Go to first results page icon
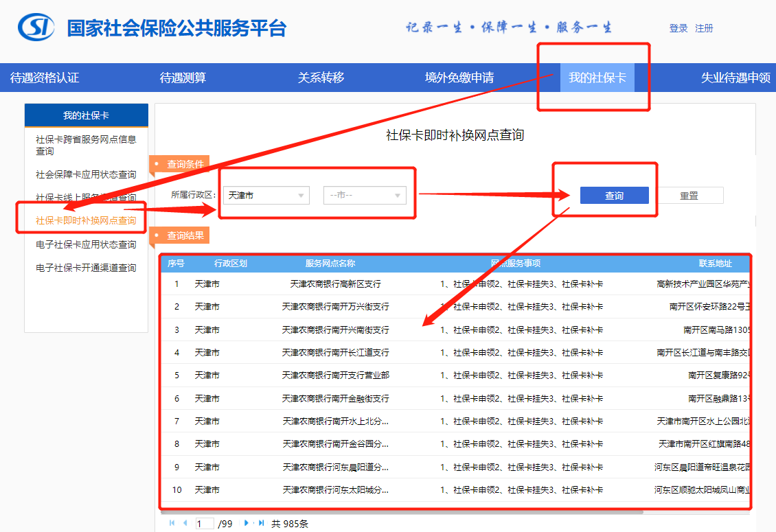This screenshot has width=776, height=532. coord(172,523)
